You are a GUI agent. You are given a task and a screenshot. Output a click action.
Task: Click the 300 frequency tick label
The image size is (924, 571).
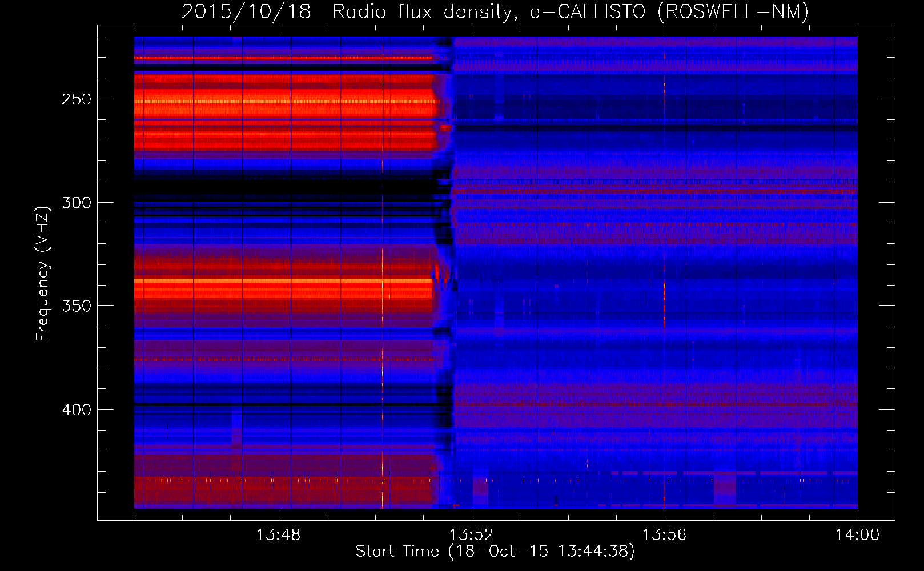[77, 203]
